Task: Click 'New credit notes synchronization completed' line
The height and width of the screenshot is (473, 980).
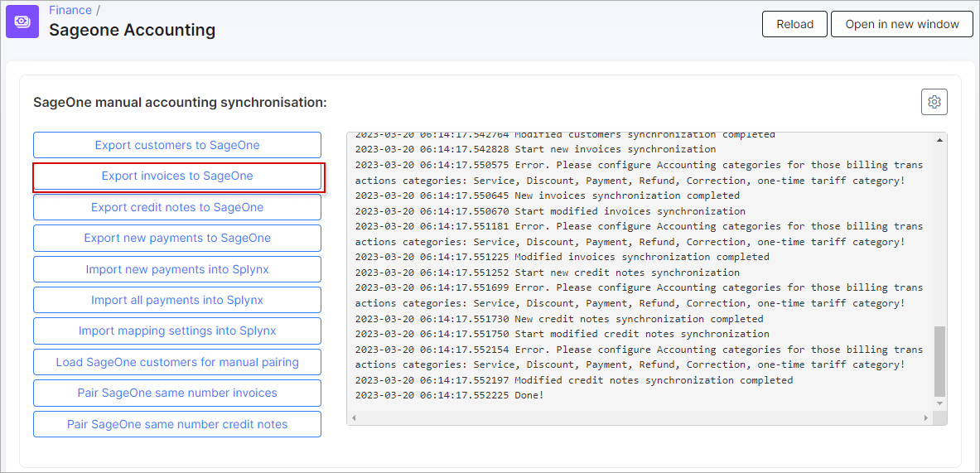Action: (558, 319)
